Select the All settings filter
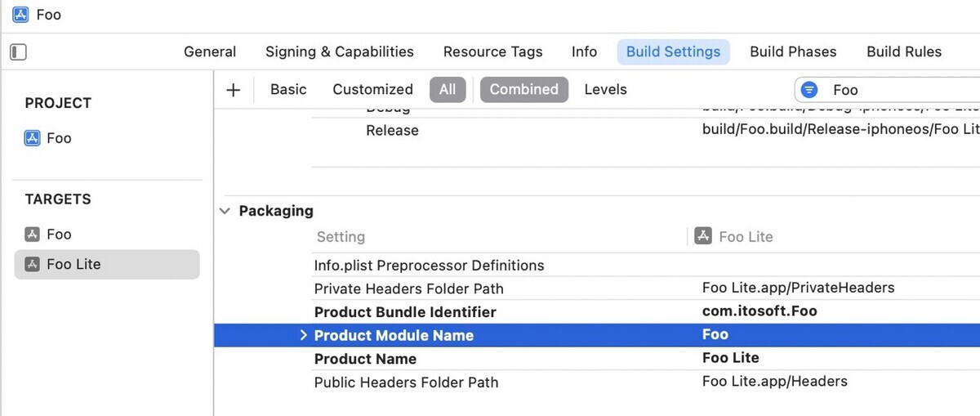The image size is (980, 416). click(448, 90)
